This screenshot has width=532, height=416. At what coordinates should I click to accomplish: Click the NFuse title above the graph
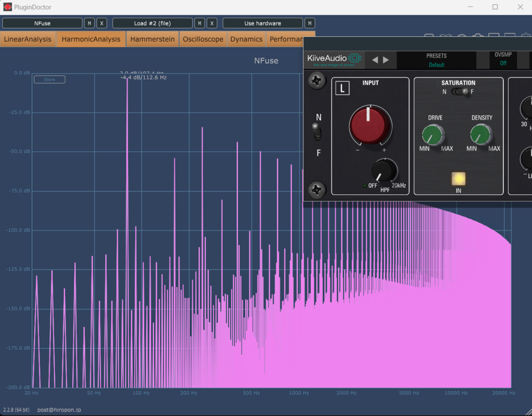point(267,61)
